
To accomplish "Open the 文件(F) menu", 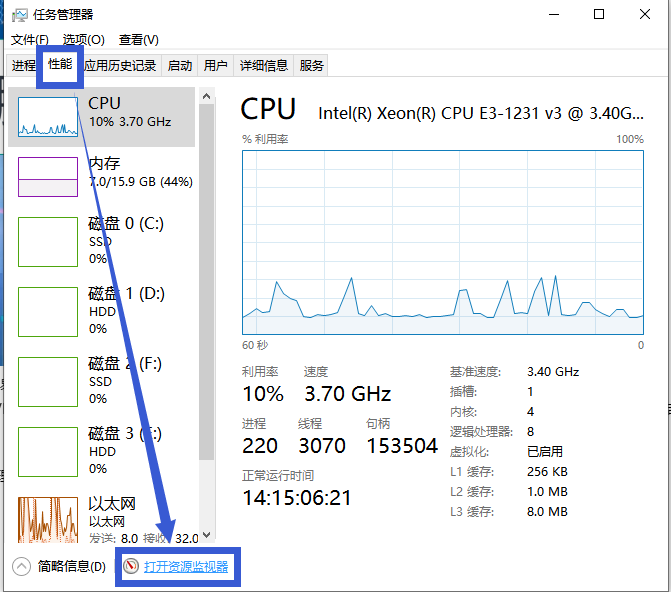I will point(30,40).
